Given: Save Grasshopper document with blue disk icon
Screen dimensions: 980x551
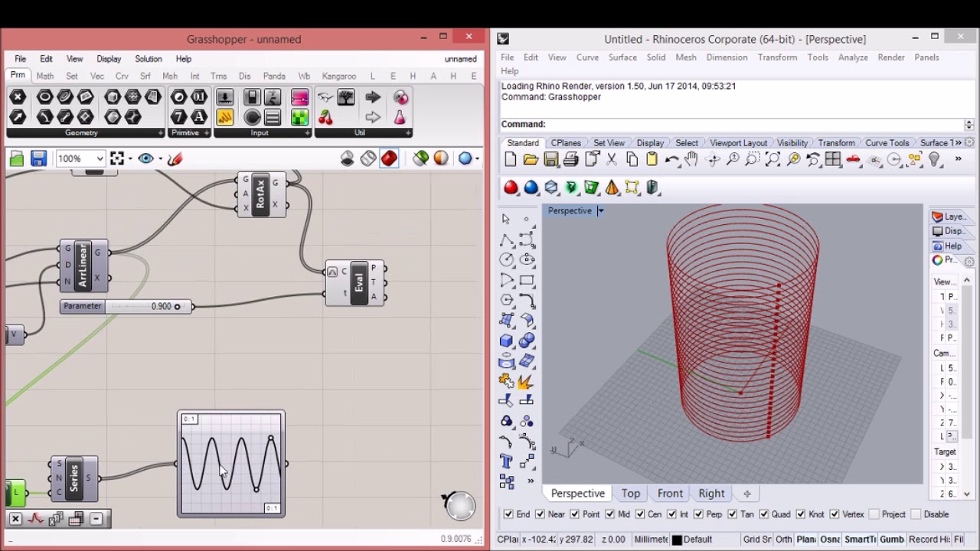Looking at the screenshot, I should (38, 158).
